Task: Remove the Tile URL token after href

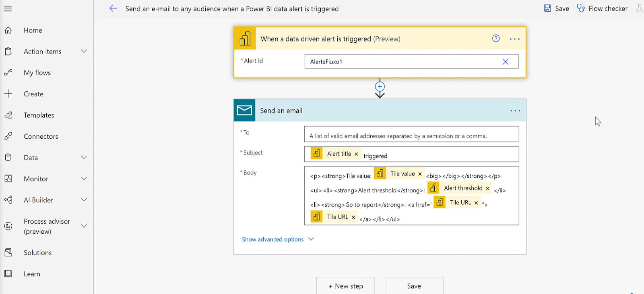Action: pos(476,203)
